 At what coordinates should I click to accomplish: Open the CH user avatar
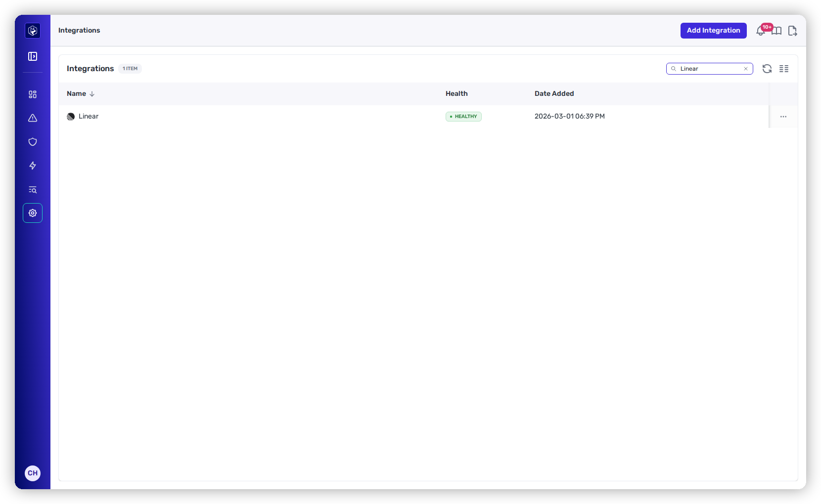pyautogui.click(x=33, y=473)
